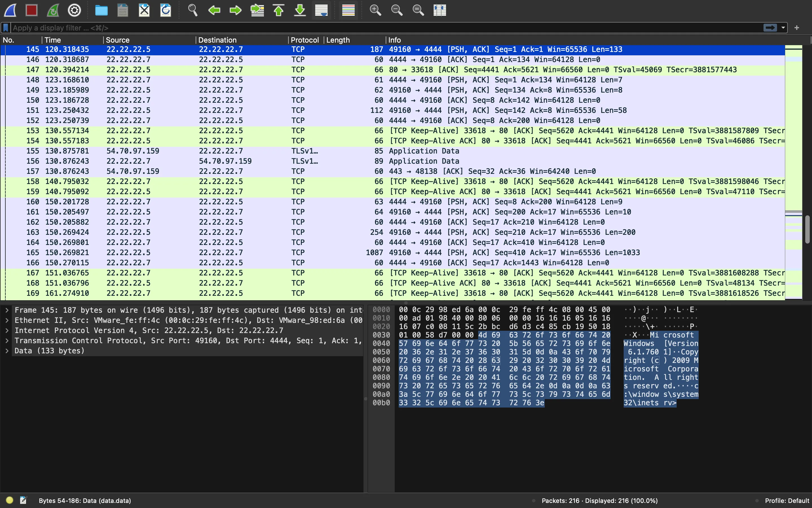Save this capture file icon
This screenshot has height=508, width=812.
tap(123, 10)
